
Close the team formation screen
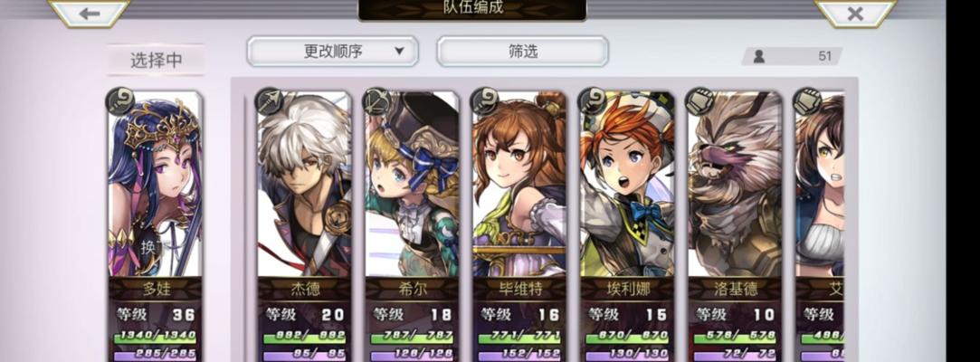coord(855,14)
